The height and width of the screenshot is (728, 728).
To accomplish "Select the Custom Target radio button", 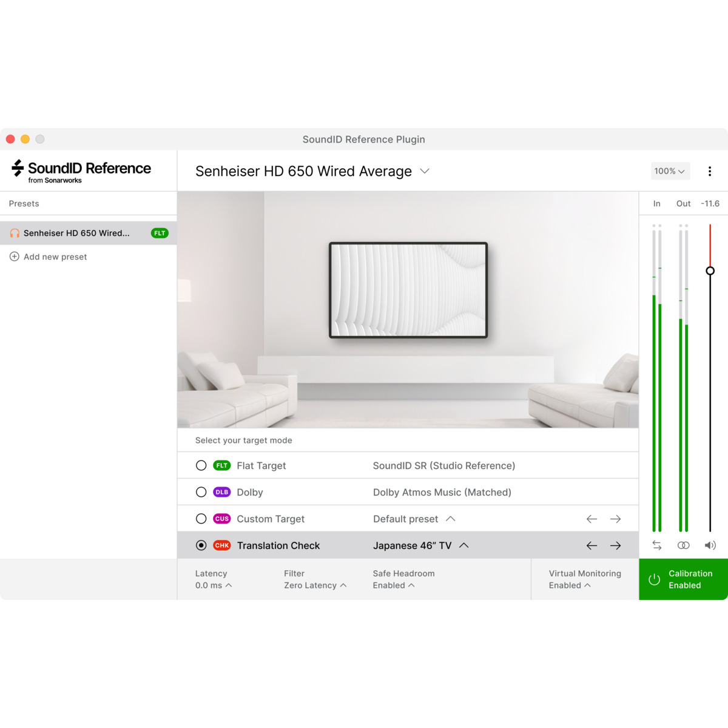I will pyautogui.click(x=201, y=519).
